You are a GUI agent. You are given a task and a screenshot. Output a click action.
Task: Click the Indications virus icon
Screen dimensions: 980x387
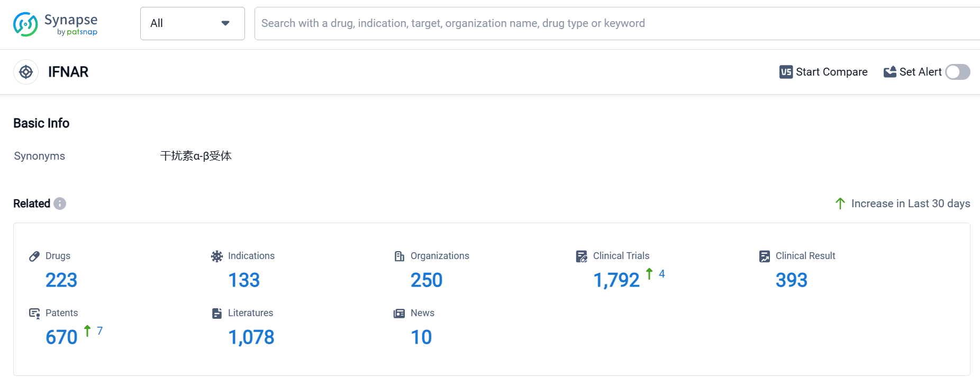217,256
